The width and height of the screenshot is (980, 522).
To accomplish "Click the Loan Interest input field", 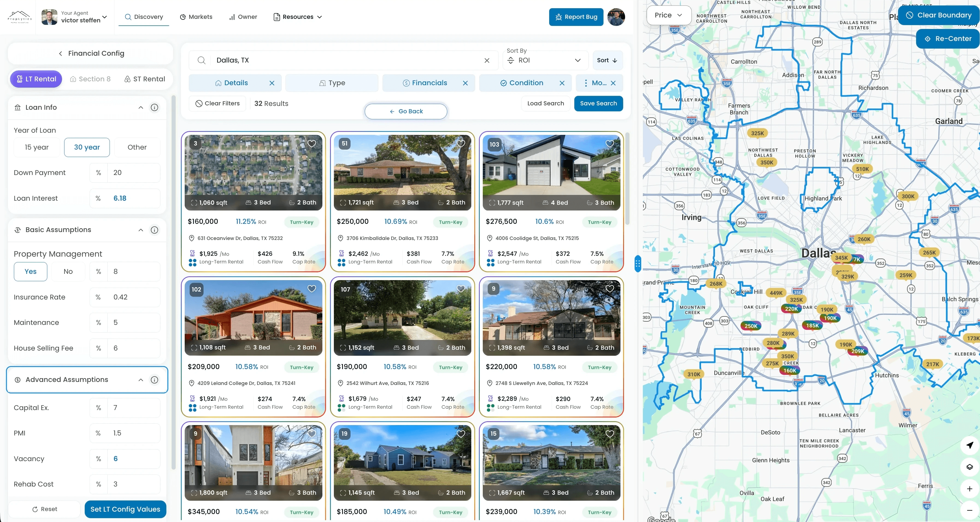I will [133, 198].
